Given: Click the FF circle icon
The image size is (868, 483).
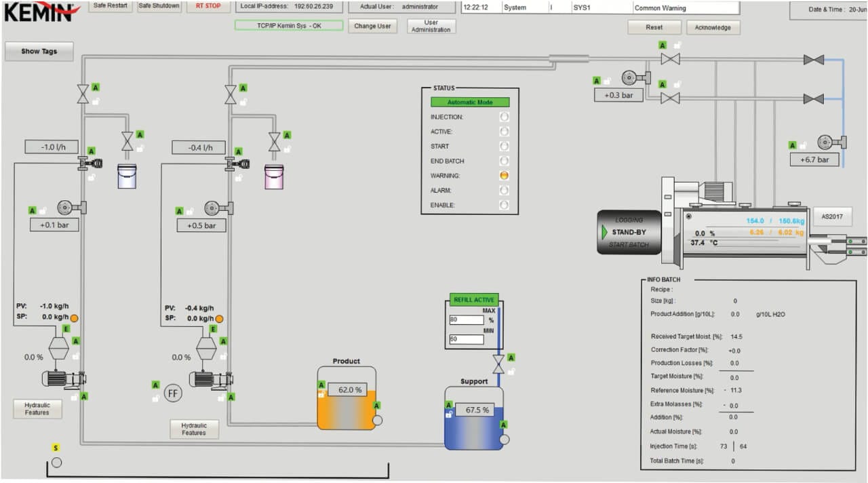Looking at the screenshot, I should [174, 393].
